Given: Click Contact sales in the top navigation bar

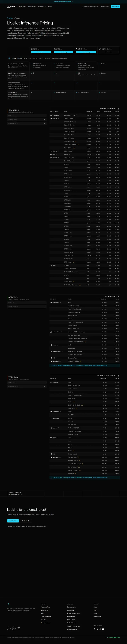Looking at the screenshot, I should [105, 7].
